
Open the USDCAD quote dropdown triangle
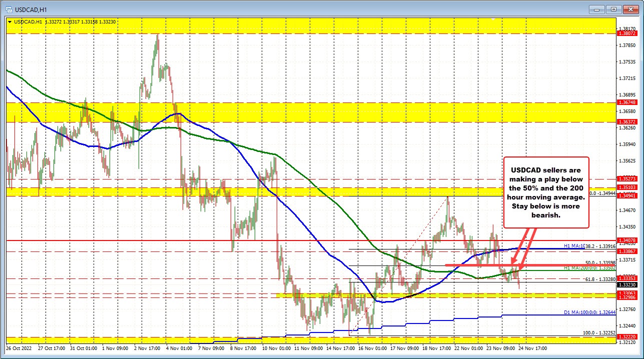[x=10, y=22]
